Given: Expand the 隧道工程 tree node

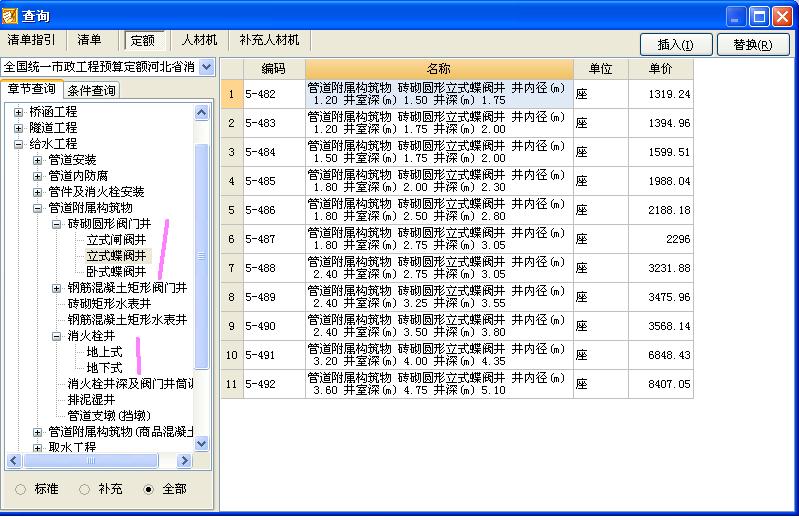Looking at the screenshot, I should tap(18, 128).
